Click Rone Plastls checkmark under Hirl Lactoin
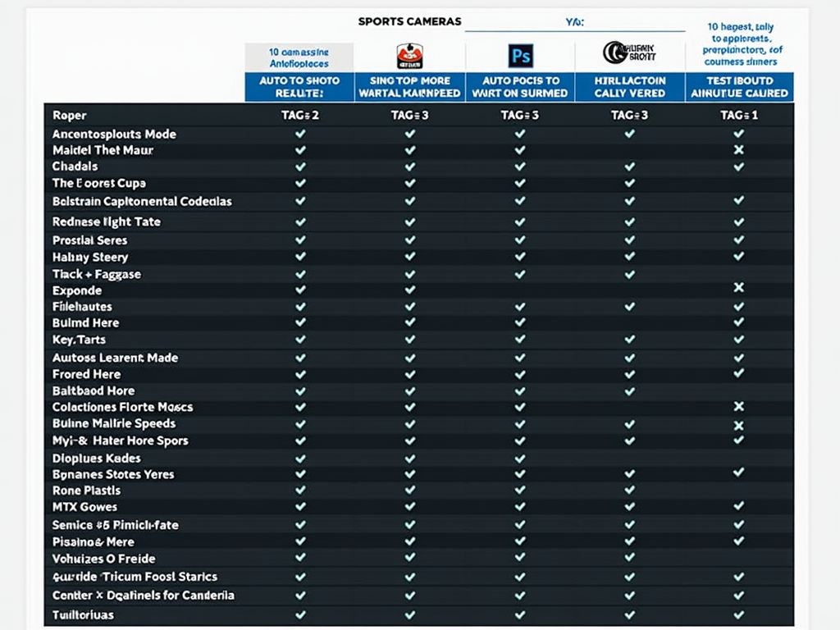The image size is (840, 630). (629, 490)
